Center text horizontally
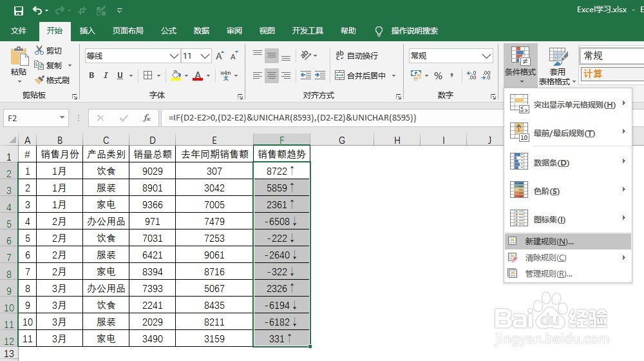Viewport: 644px width, 361px height. pos(272,75)
